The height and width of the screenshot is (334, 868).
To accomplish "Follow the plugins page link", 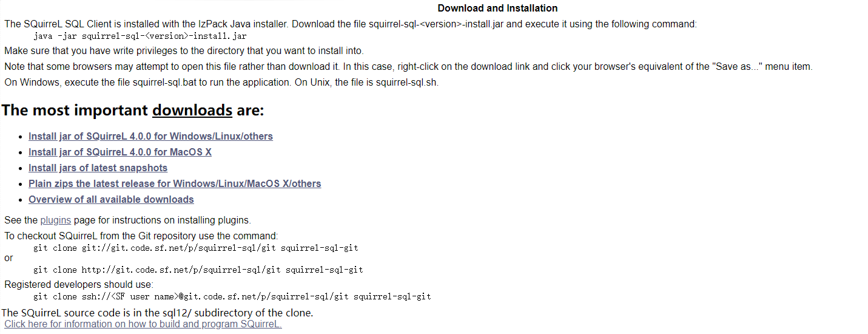I will pos(55,220).
